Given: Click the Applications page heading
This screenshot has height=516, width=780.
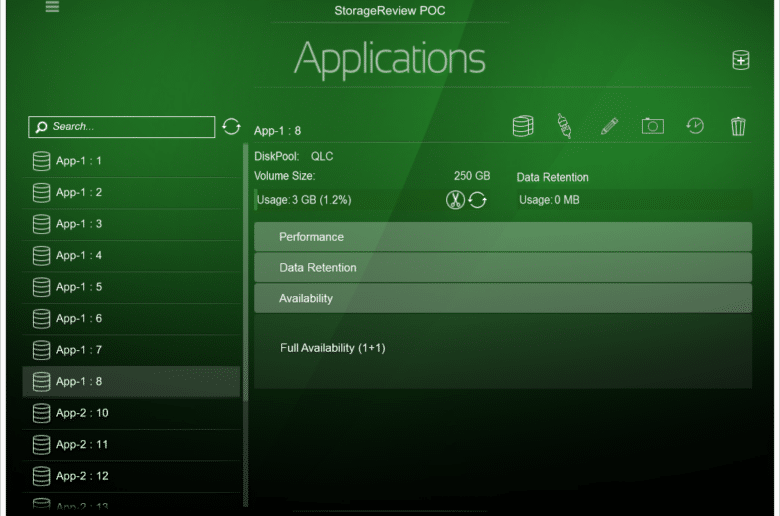Looking at the screenshot, I should [390, 59].
